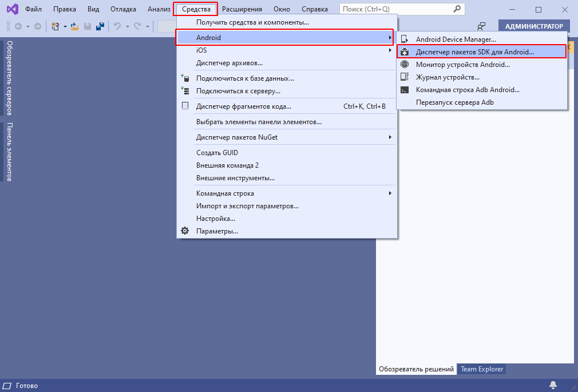Open the Отладка menu

coord(123,9)
